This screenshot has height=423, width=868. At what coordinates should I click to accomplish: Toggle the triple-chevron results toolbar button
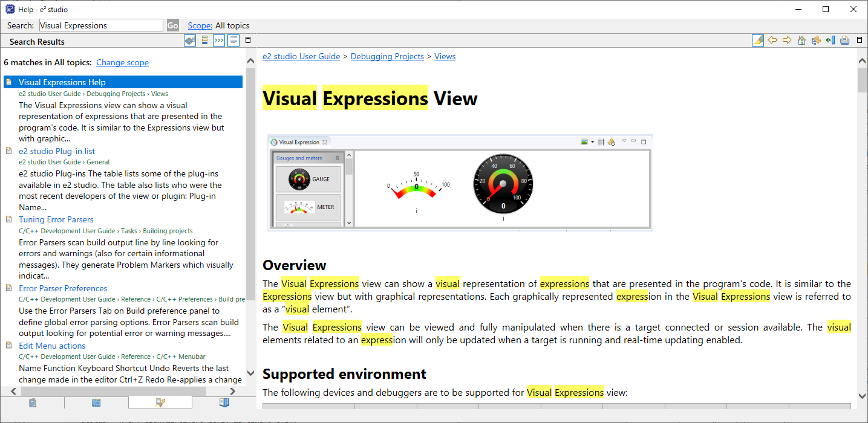point(219,40)
